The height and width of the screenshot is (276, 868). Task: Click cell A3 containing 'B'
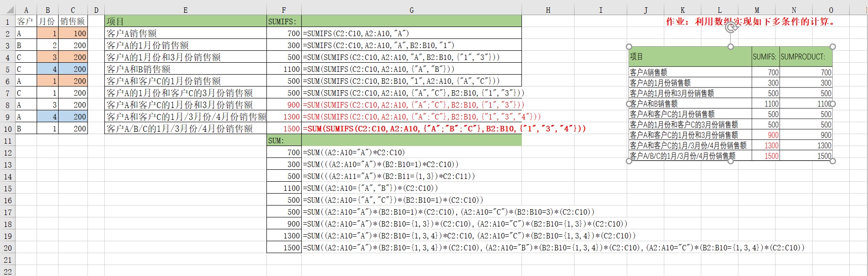click(26, 45)
